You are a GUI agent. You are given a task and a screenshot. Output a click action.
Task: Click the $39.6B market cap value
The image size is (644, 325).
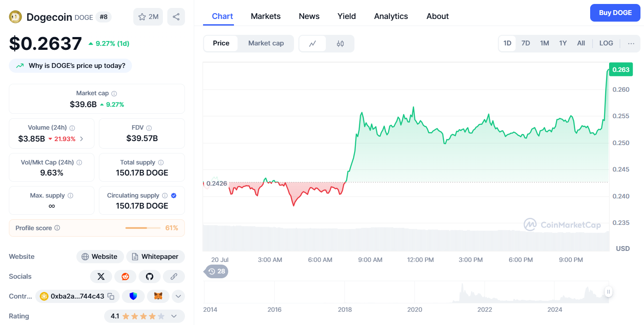click(x=83, y=105)
